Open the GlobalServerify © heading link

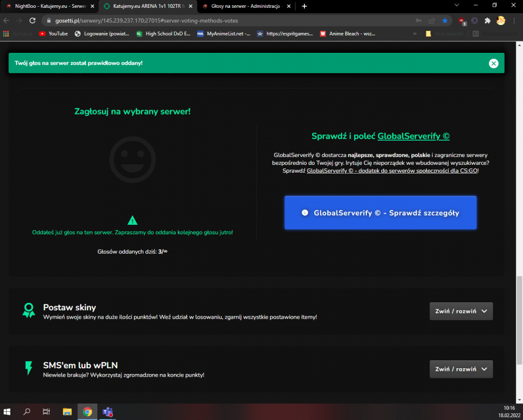pos(413,136)
